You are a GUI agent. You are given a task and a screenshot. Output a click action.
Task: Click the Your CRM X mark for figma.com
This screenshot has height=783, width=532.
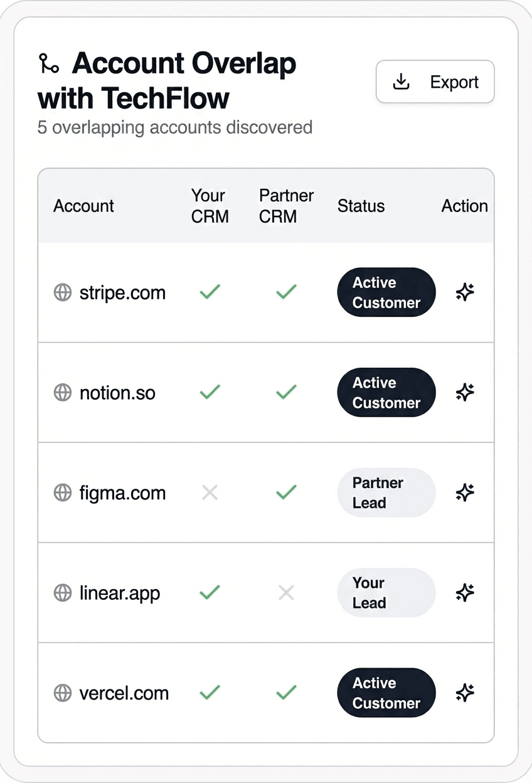210,493
